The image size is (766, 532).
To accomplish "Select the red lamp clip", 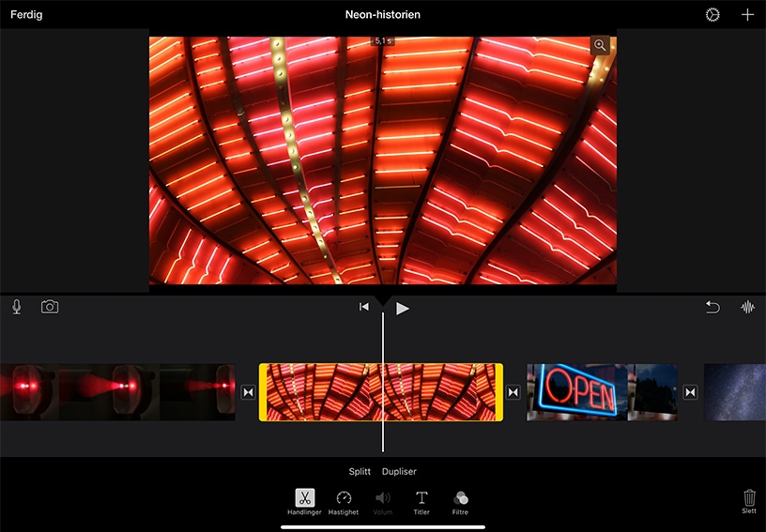I will (x=117, y=392).
